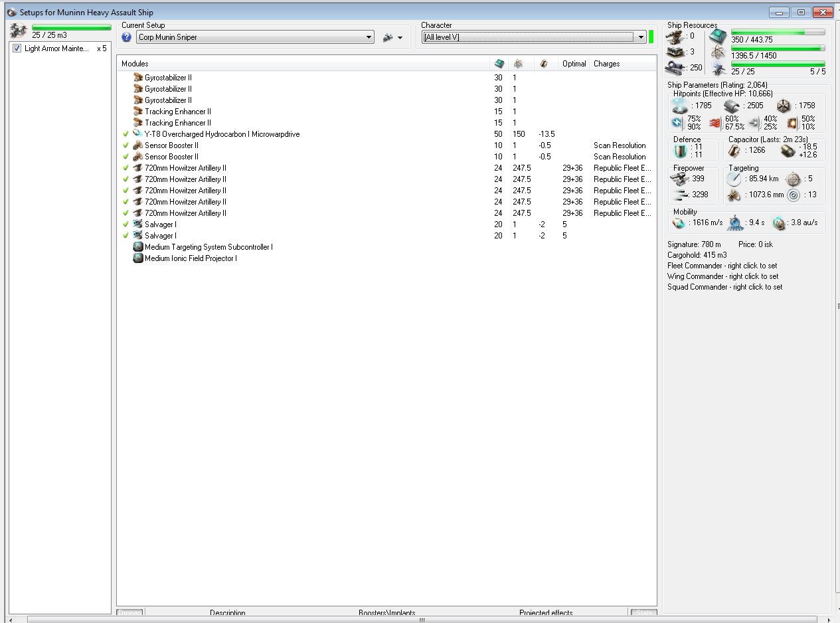The height and width of the screenshot is (623, 840).
Task: Click the horizontal scrollbar at window bottom
Action: [x=421, y=620]
